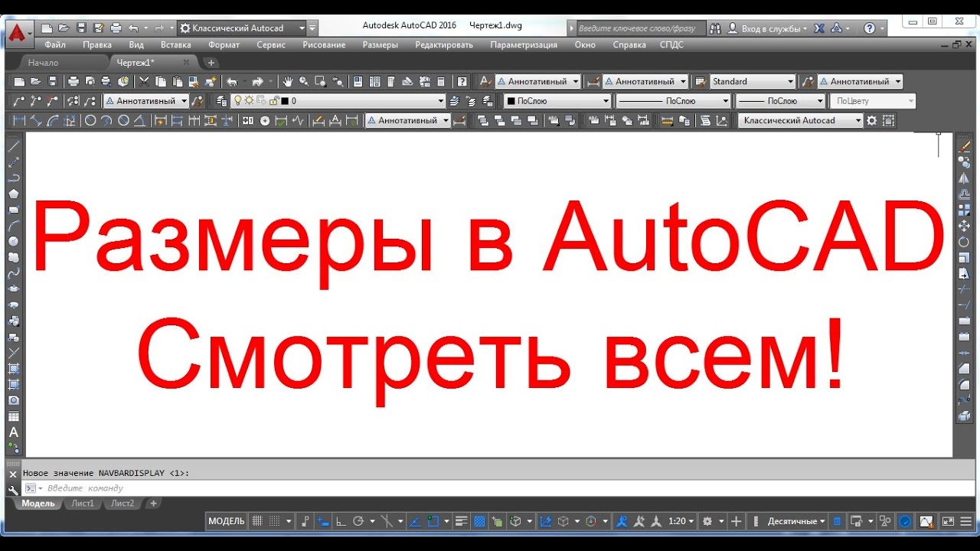Select the Mirror tool in Modify toolbar
The width and height of the screenshot is (980, 551).
(x=965, y=178)
